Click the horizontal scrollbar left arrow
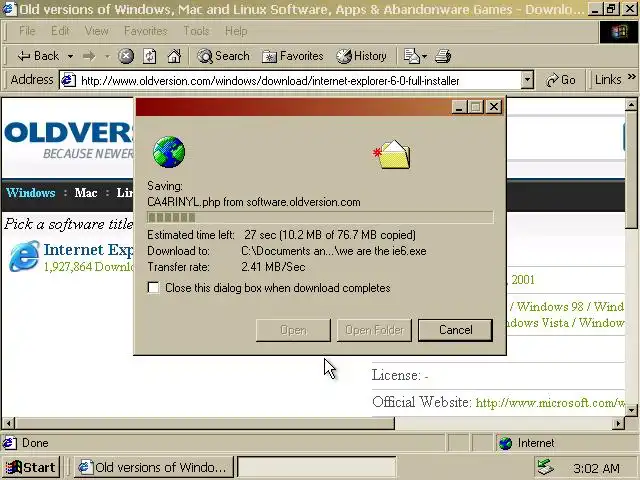640x480 pixels. pyautogui.click(x=9, y=423)
